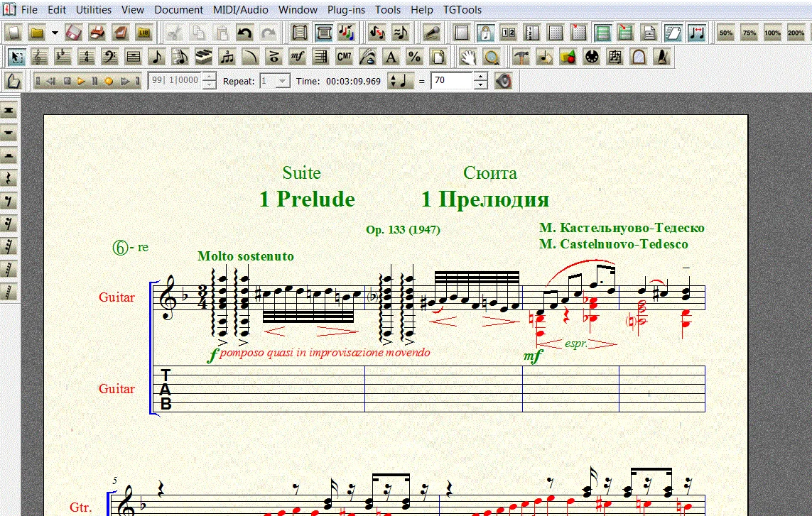Image resolution: width=812 pixels, height=516 pixels.
Task: Set zoom to 200%
Action: point(796,33)
